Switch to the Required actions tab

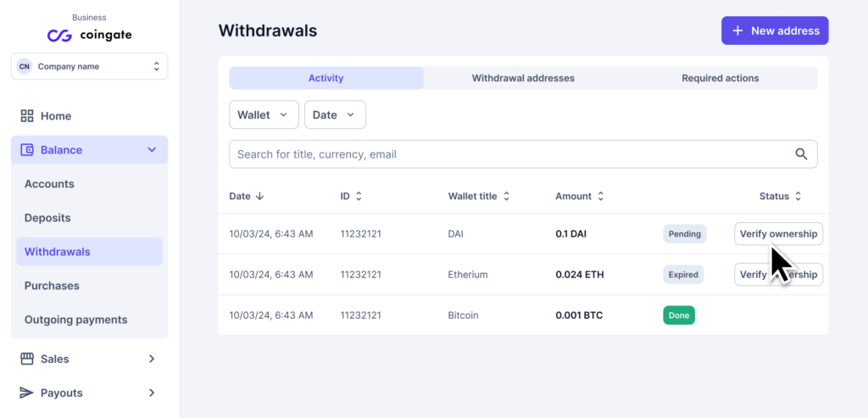(x=720, y=78)
